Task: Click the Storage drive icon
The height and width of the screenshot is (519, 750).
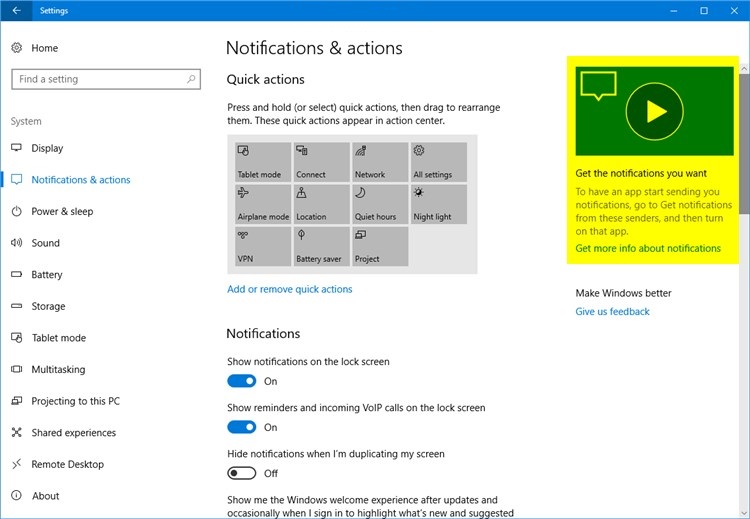Action: 17,306
